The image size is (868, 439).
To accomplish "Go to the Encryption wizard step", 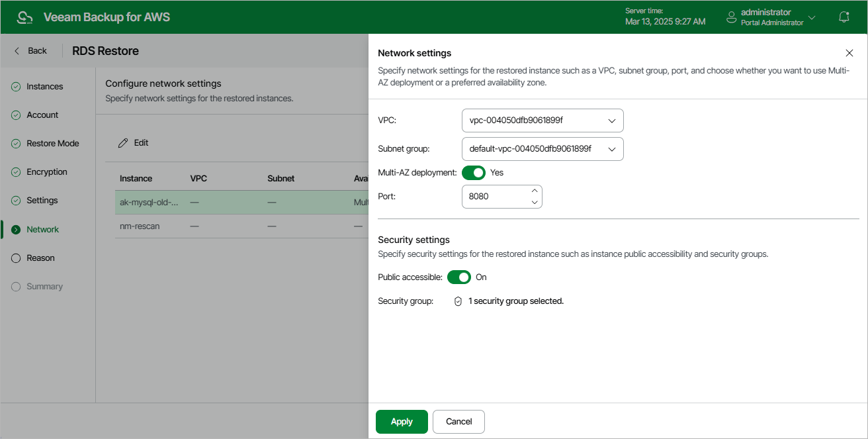I will (x=46, y=172).
